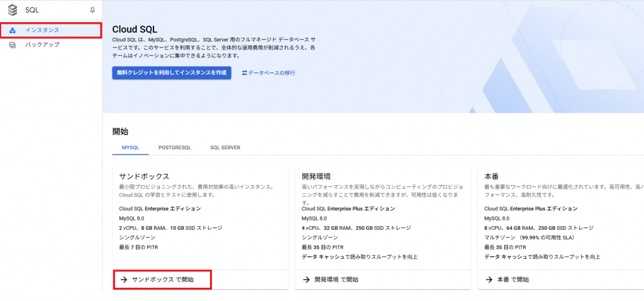Click the SQL title in sidebar header

pos(32,10)
